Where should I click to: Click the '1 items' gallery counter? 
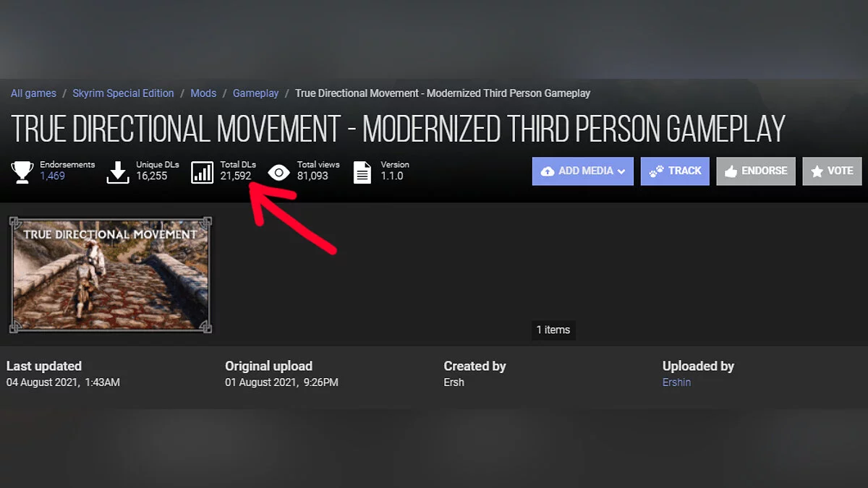tap(553, 330)
